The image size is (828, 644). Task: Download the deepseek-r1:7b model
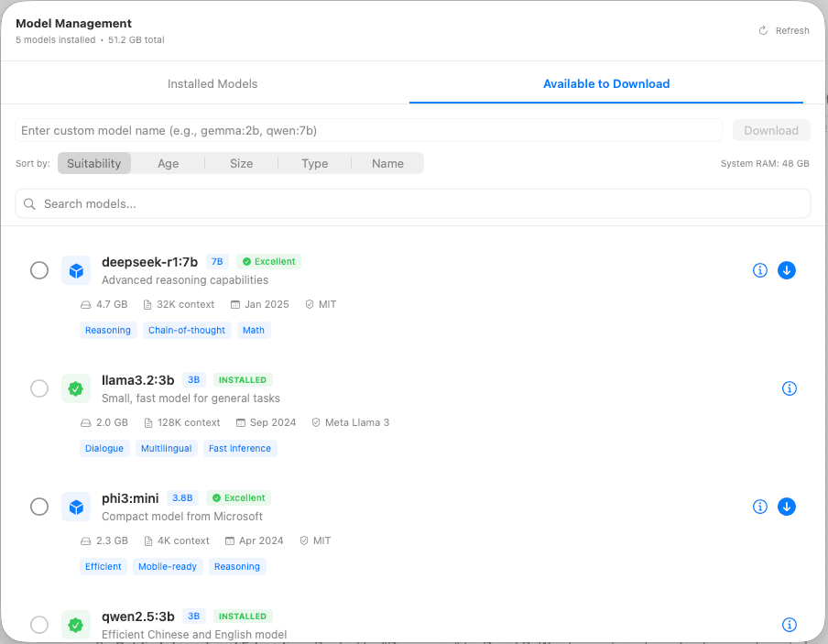coord(786,270)
